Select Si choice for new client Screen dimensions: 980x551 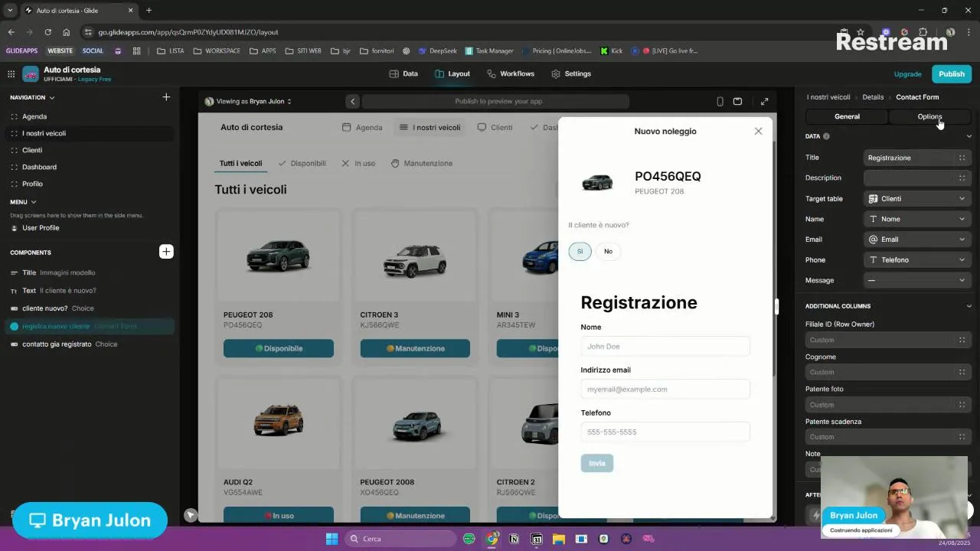coord(580,251)
